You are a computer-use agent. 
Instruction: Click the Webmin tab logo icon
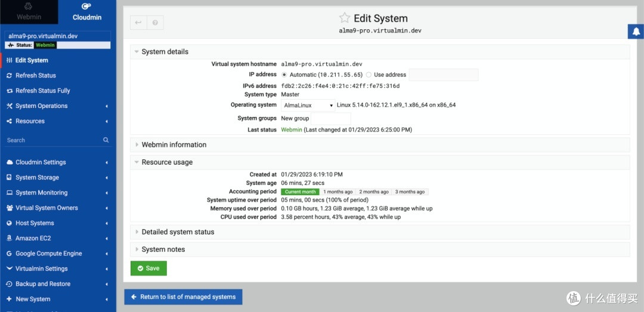point(29,6)
